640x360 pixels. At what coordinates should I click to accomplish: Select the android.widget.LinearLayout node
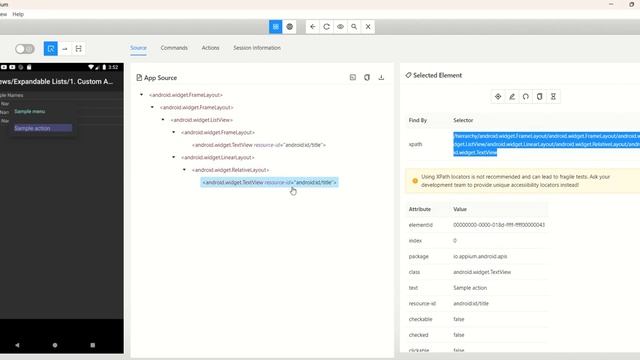pos(218,157)
